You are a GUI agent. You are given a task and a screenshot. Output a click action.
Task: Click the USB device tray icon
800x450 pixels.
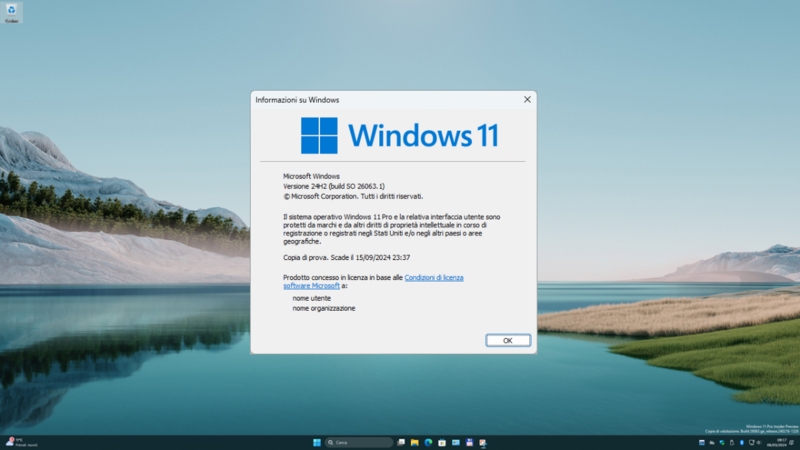[732, 443]
